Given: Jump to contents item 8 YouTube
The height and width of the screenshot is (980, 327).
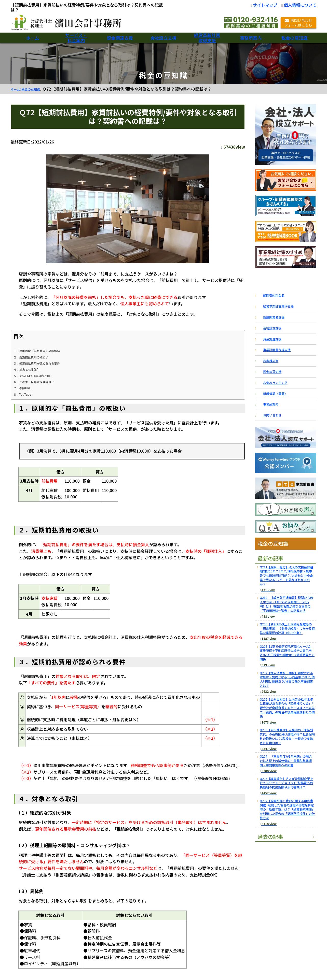Looking at the screenshot, I should click(x=22, y=395).
